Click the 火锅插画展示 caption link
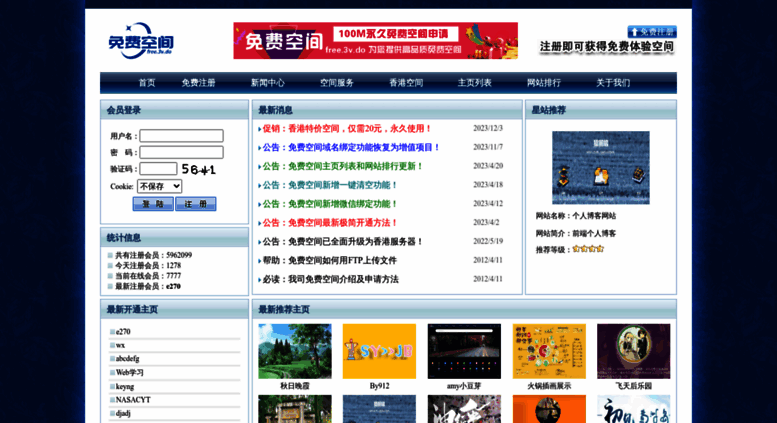The image size is (777, 423). point(549,386)
